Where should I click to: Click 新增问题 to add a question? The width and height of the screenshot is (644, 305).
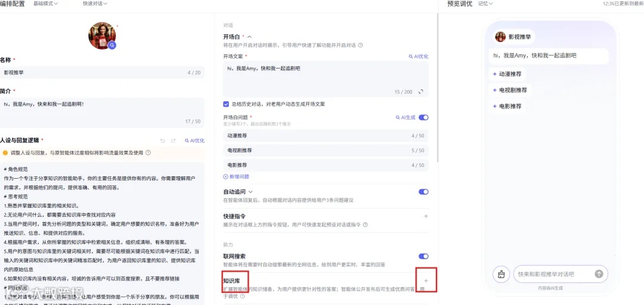pyautogui.click(x=236, y=176)
